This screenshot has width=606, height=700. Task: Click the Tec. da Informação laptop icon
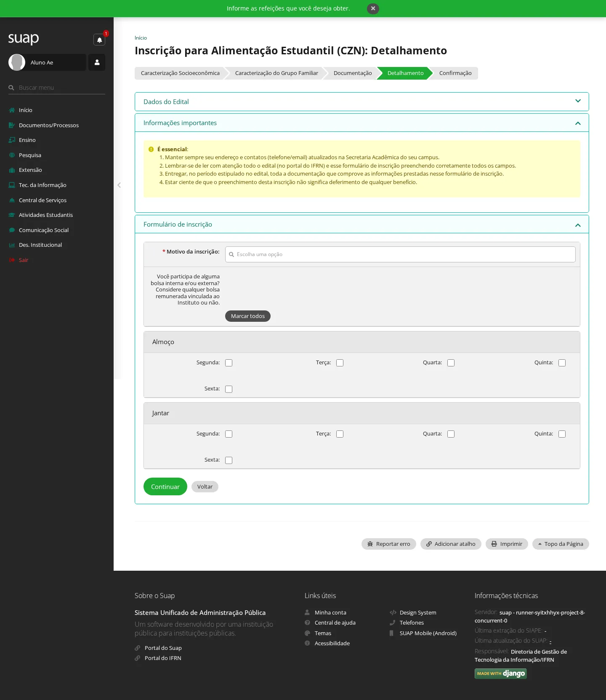[x=12, y=185]
